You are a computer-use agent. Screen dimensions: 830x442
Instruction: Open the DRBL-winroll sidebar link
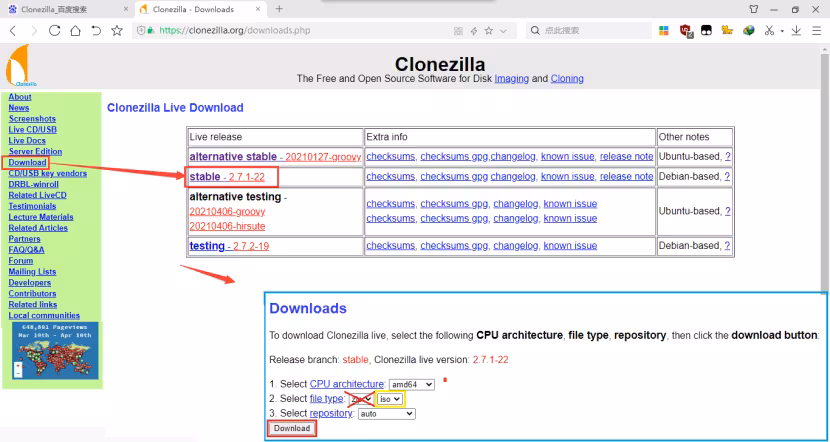33,184
